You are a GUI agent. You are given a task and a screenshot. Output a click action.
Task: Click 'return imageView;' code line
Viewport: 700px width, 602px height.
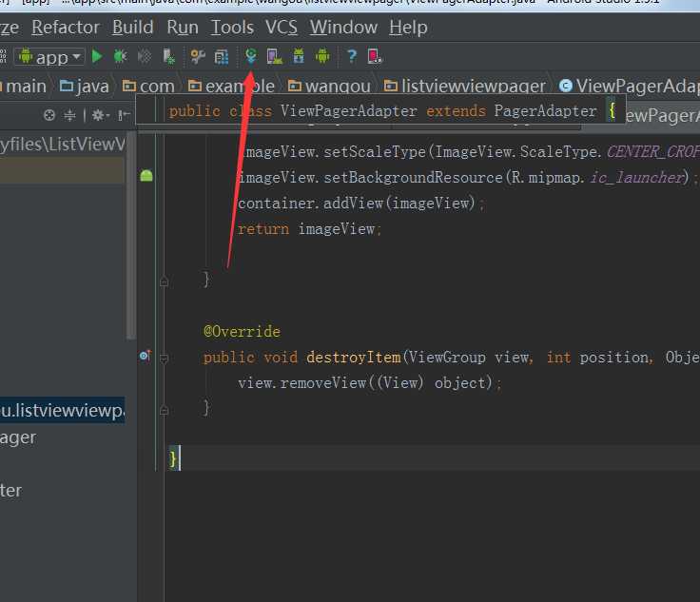309,229
